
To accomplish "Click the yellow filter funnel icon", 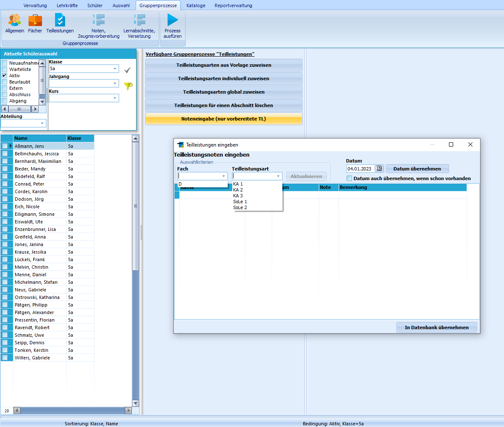I will click(x=128, y=86).
